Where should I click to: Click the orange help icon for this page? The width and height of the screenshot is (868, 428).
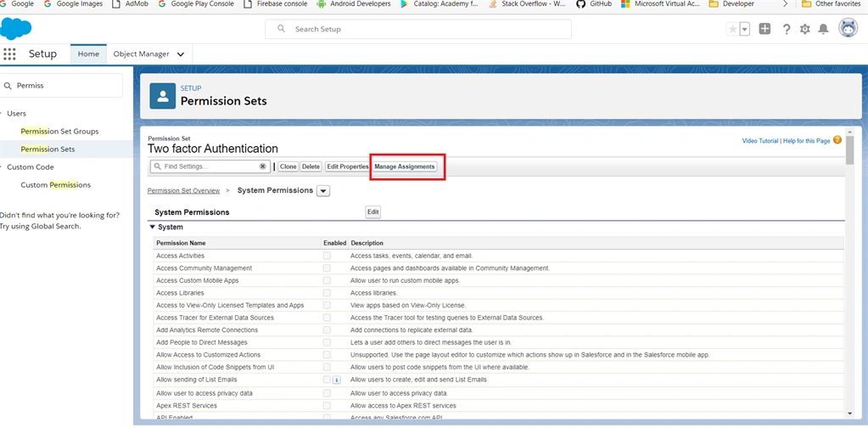pos(837,140)
